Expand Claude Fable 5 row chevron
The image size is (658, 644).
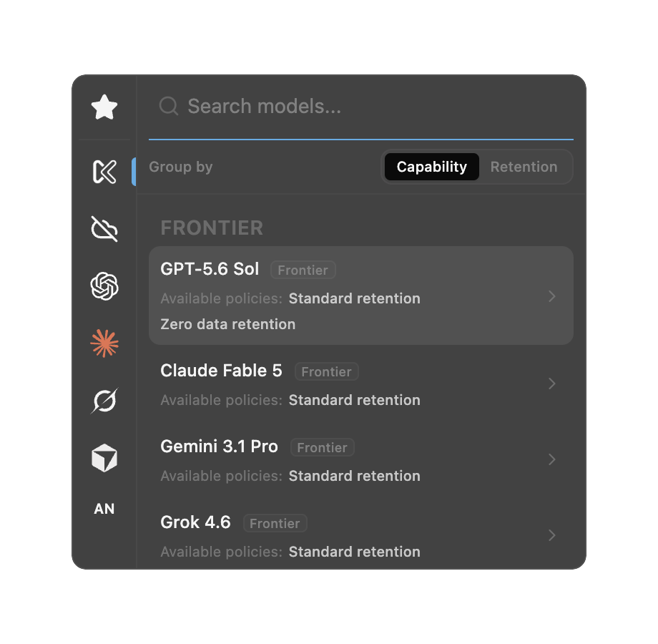[x=552, y=384]
